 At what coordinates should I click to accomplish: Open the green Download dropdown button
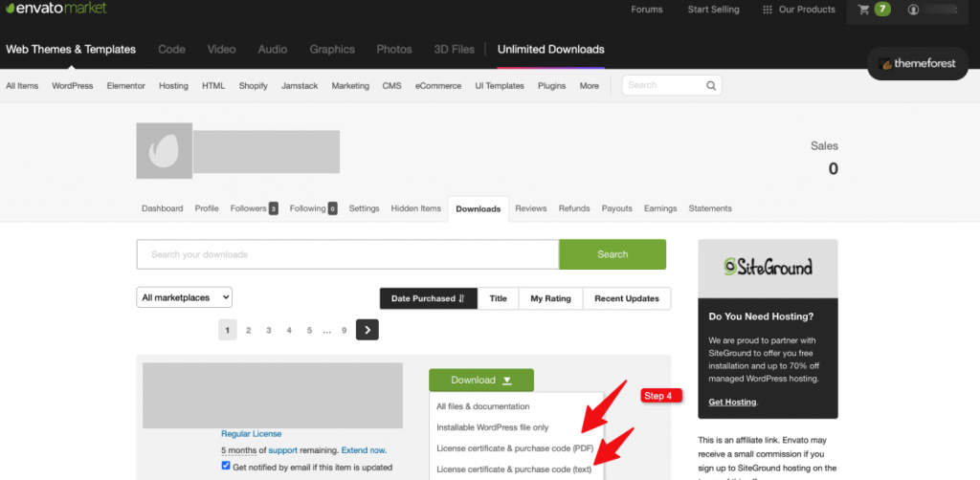[480, 380]
